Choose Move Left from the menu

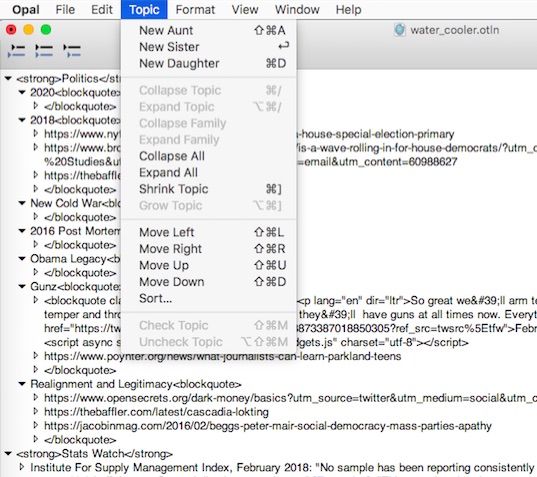click(209, 233)
